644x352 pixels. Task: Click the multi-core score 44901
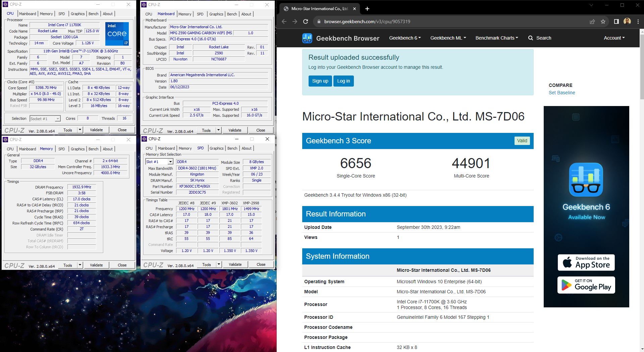point(471,163)
